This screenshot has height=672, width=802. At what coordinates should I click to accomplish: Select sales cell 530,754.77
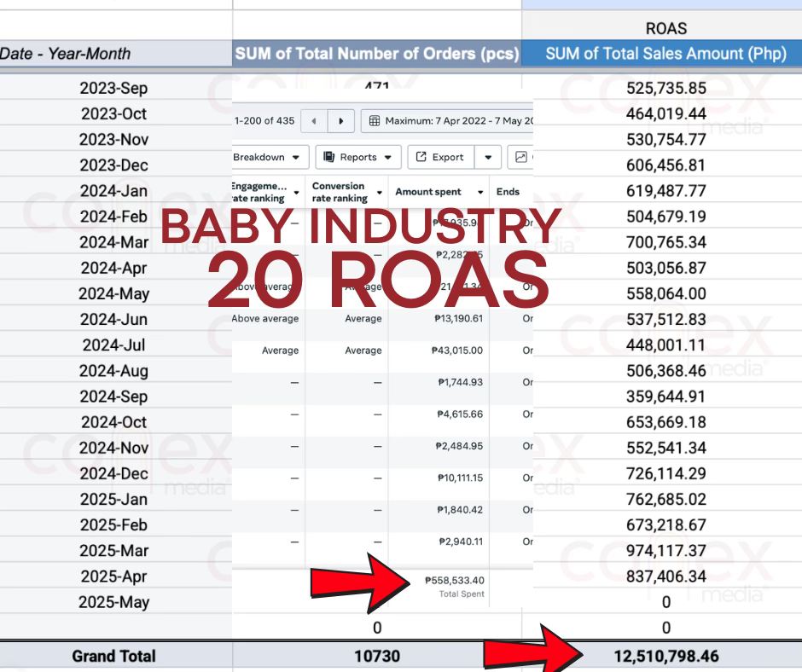tap(666, 139)
